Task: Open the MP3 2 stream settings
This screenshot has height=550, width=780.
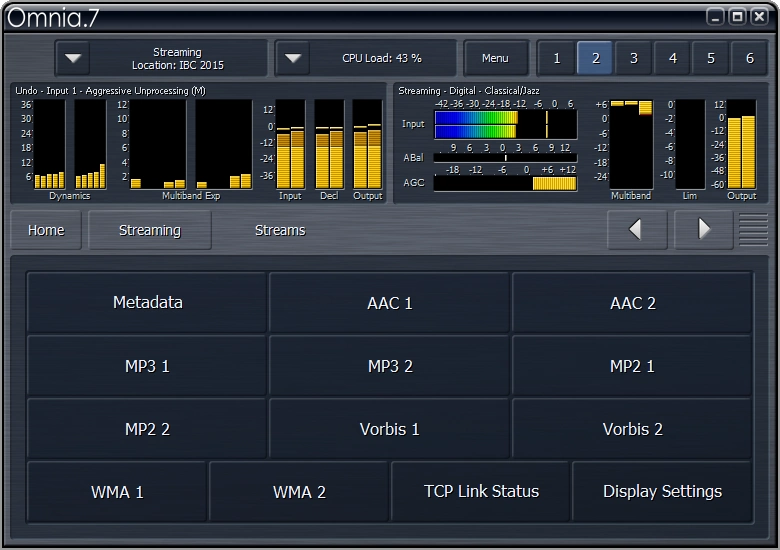Action: coord(390,366)
